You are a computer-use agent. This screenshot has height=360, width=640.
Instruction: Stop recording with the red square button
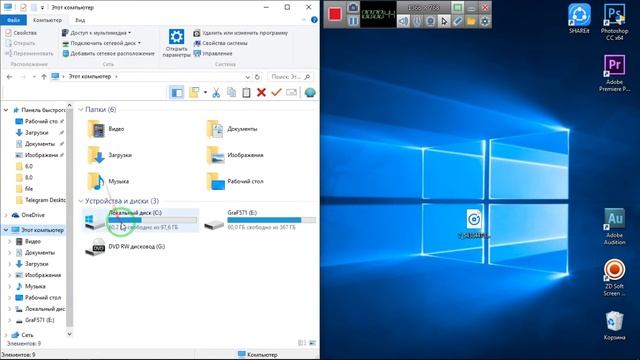pos(335,14)
